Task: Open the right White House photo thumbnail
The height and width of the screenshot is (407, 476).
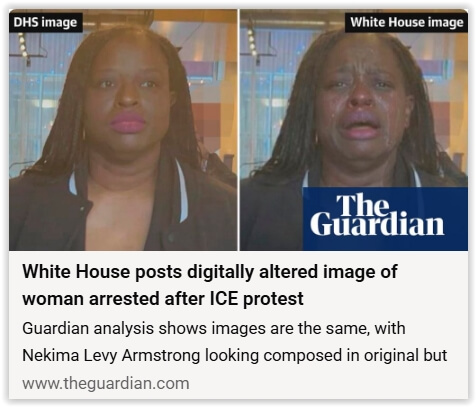Action: [x=354, y=130]
